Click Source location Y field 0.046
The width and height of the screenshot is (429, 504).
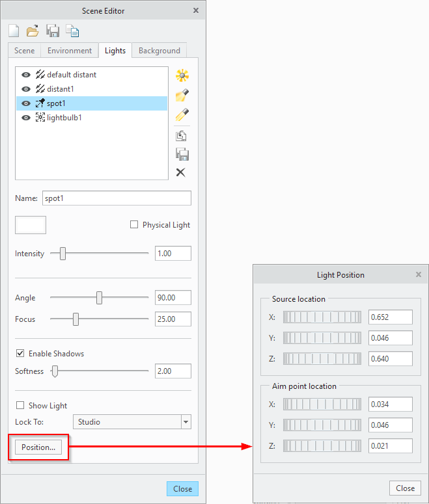[x=391, y=338]
